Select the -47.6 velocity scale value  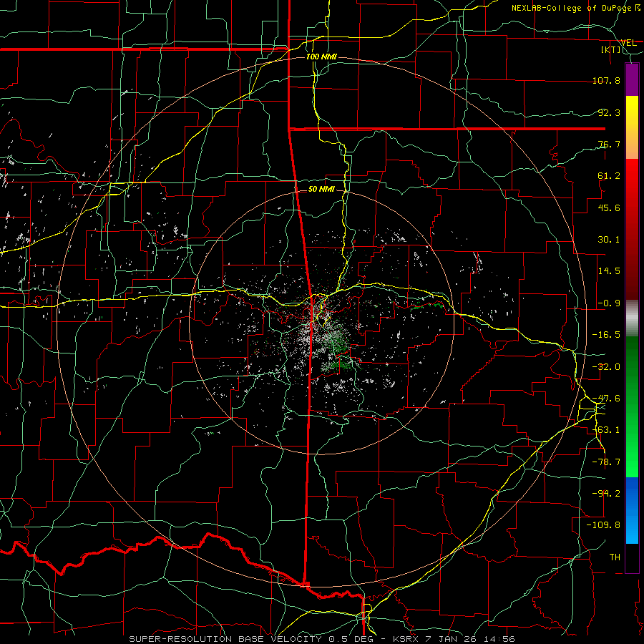[x=606, y=399]
